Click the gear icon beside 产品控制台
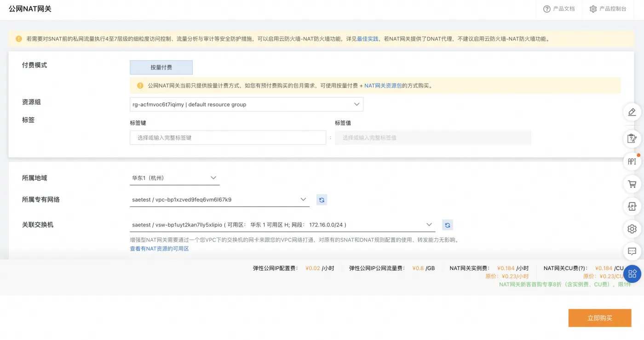The height and width of the screenshot is (340, 644). 593,9
